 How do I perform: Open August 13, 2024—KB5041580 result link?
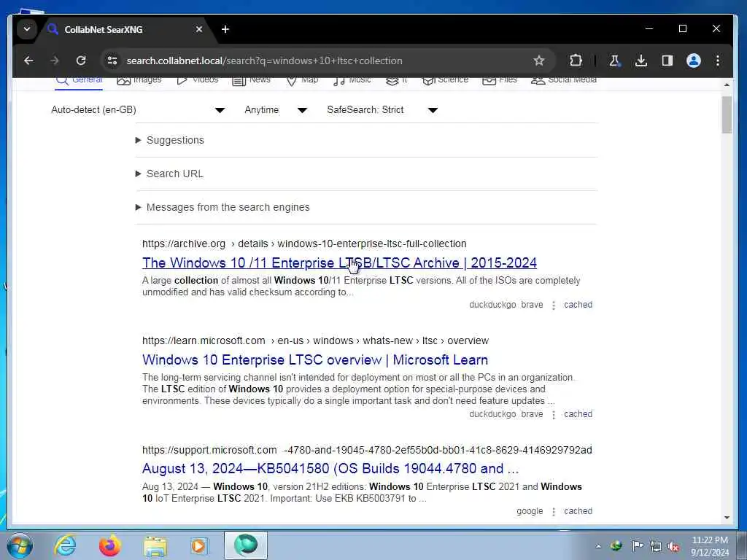pos(330,469)
